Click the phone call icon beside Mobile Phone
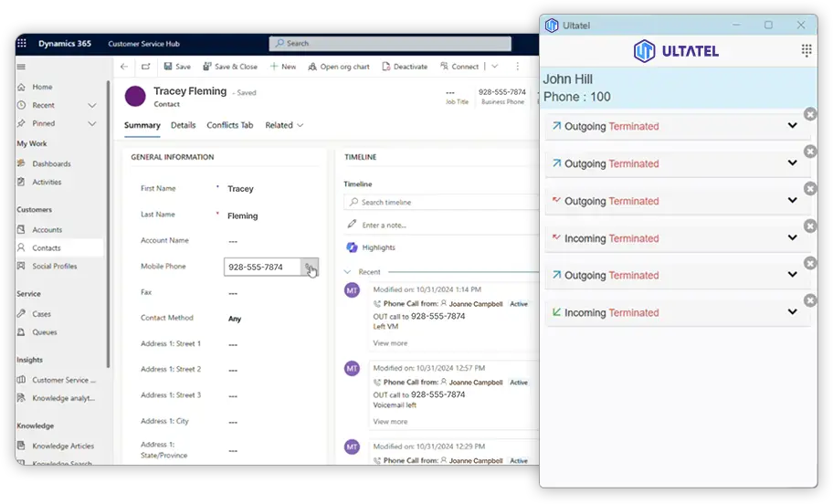This screenshot has height=504, width=833. tap(310, 268)
